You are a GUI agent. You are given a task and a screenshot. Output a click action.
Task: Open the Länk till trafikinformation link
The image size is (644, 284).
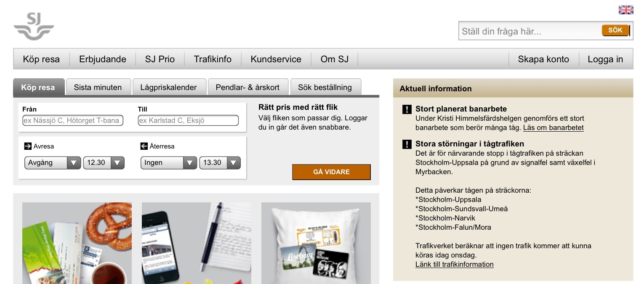coord(454,264)
